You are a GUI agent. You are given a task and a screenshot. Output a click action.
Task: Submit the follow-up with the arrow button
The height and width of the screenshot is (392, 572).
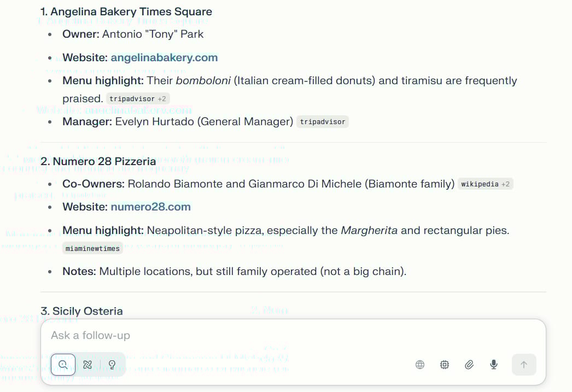click(524, 365)
